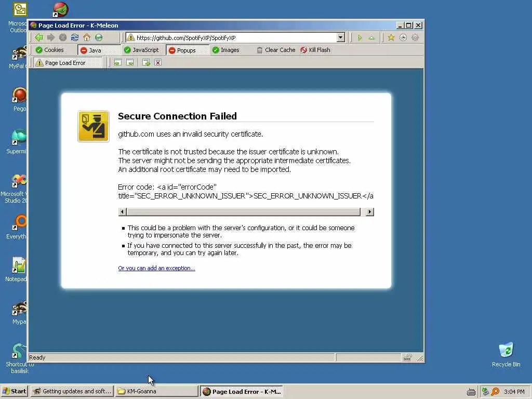
Task: Toggle JavaScript permission
Action: (x=141, y=50)
